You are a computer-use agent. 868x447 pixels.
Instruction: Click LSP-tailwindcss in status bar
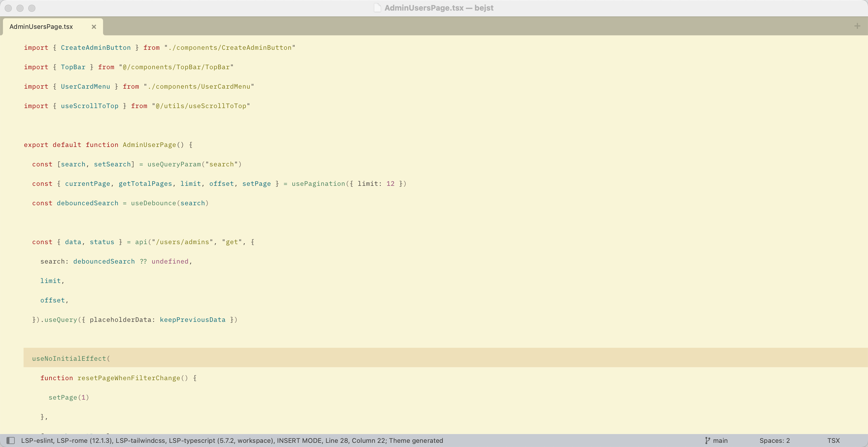coord(140,440)
